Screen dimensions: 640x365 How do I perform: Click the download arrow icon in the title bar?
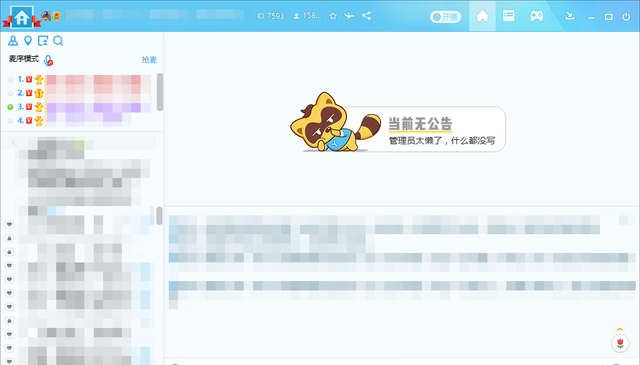click(570, 16)
